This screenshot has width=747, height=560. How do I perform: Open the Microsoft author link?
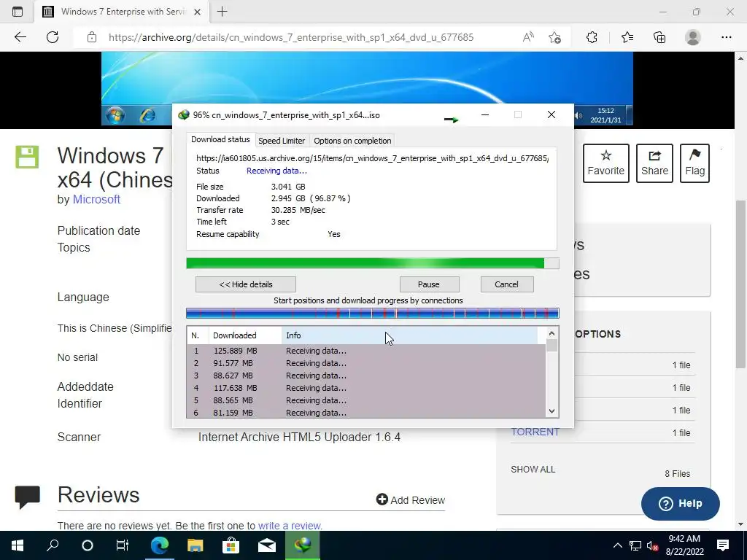point(96,200)
